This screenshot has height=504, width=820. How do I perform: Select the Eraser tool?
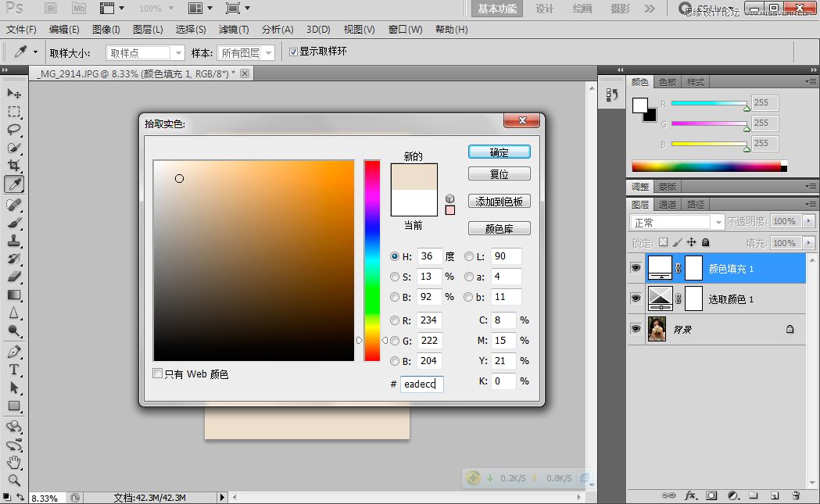(14, 277)
